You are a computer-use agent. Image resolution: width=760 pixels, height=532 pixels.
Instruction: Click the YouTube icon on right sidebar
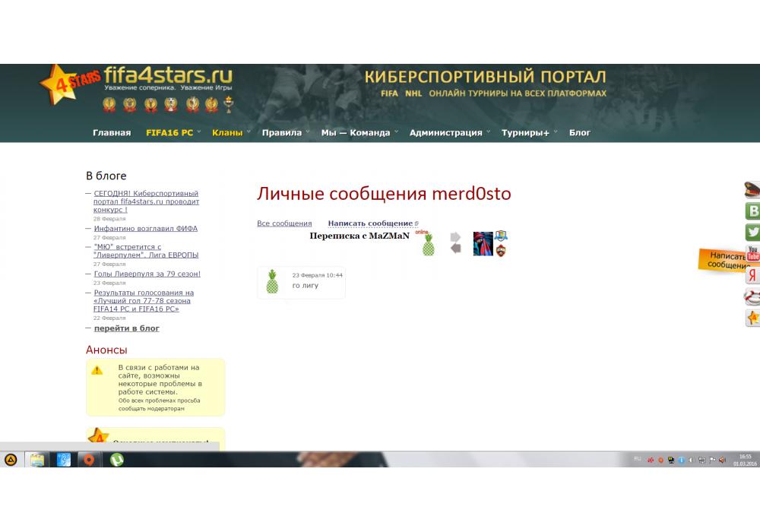752,254
